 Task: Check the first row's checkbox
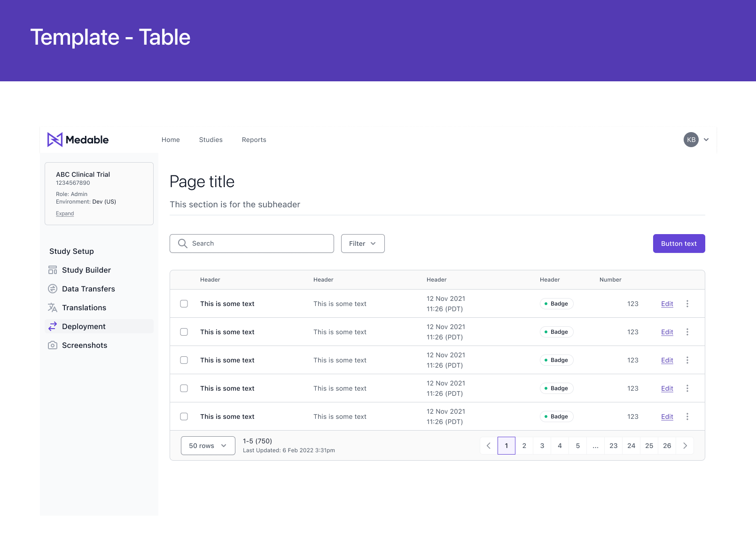click(x=184, y=304)
